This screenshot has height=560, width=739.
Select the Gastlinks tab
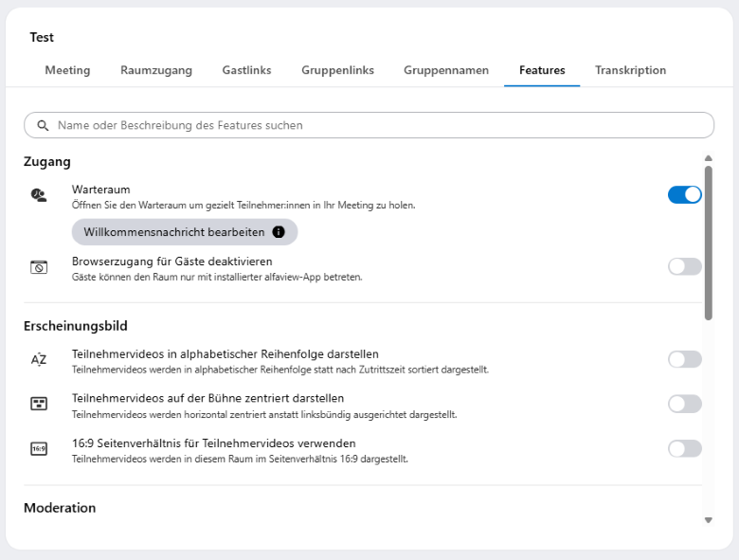click(246, 70)
